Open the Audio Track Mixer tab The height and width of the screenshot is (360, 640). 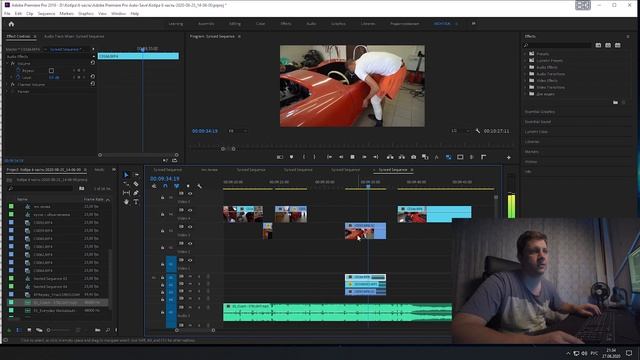(74, 36)
